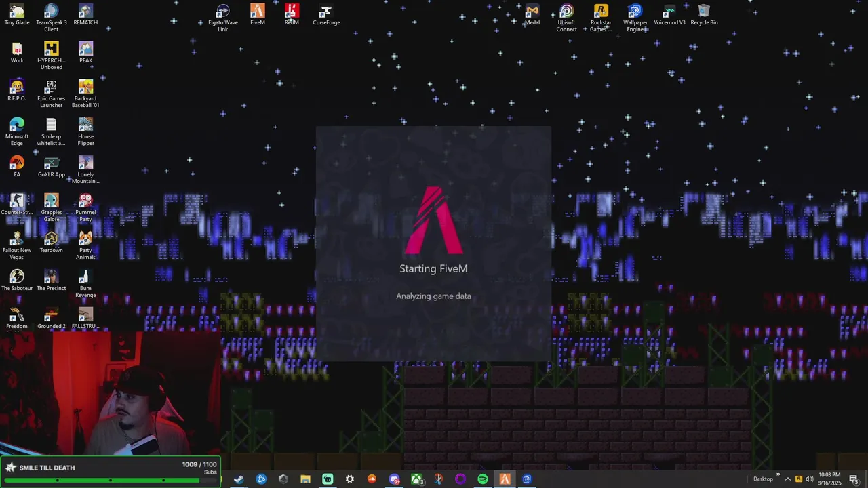Select the Backyard Baseball '01 icon

(x=85, y=94)
